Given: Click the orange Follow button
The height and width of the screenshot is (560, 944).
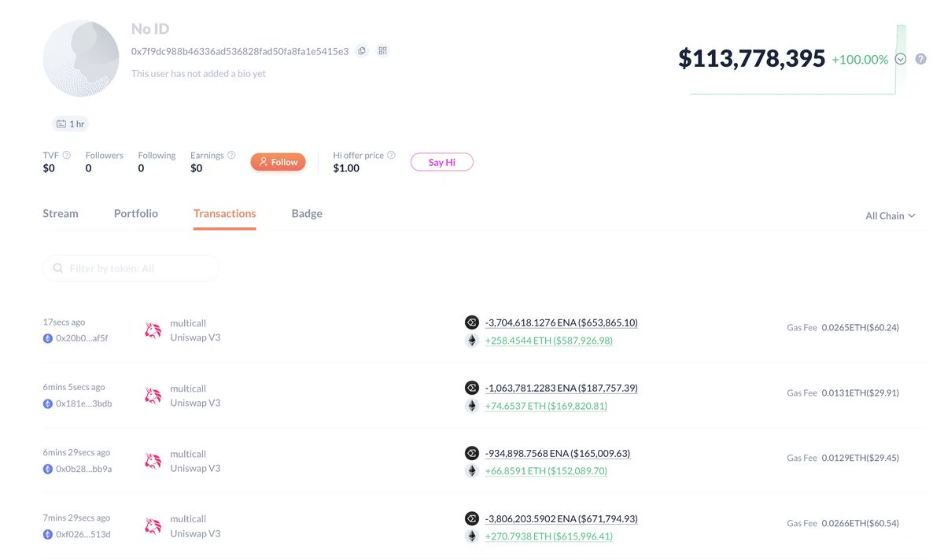Looking at the screenshot, I should pyautogui.click(x=278, y=162).
